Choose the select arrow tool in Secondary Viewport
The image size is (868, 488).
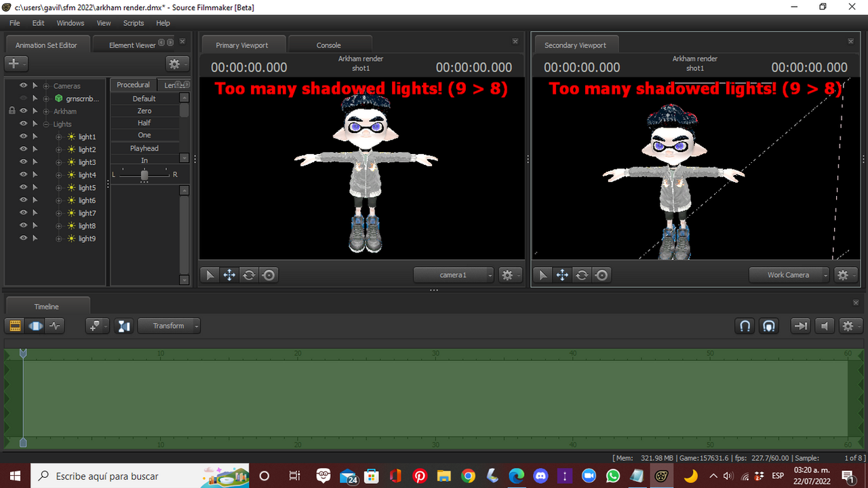coord(542,275)
